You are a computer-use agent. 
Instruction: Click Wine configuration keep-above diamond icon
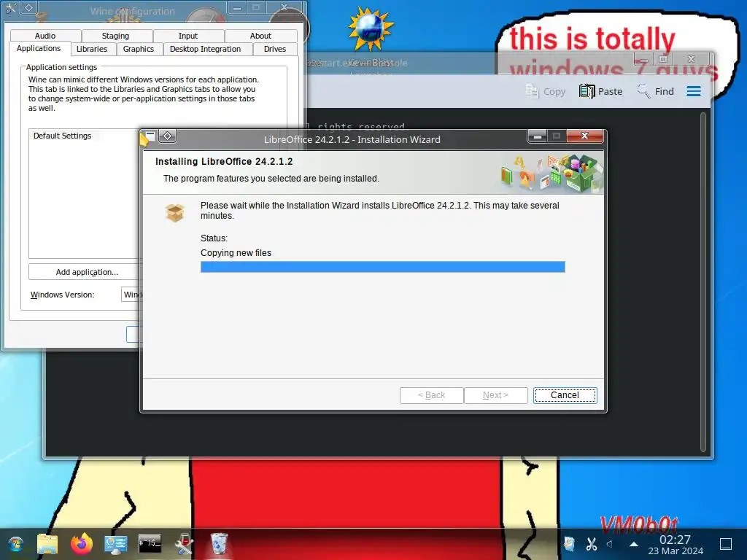[x=29, y=7]
